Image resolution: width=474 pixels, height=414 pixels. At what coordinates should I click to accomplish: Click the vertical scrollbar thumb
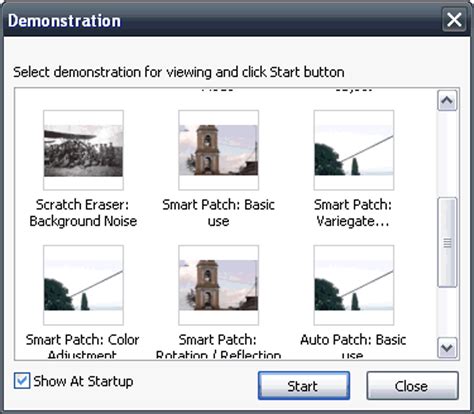[x=447, y=242]
